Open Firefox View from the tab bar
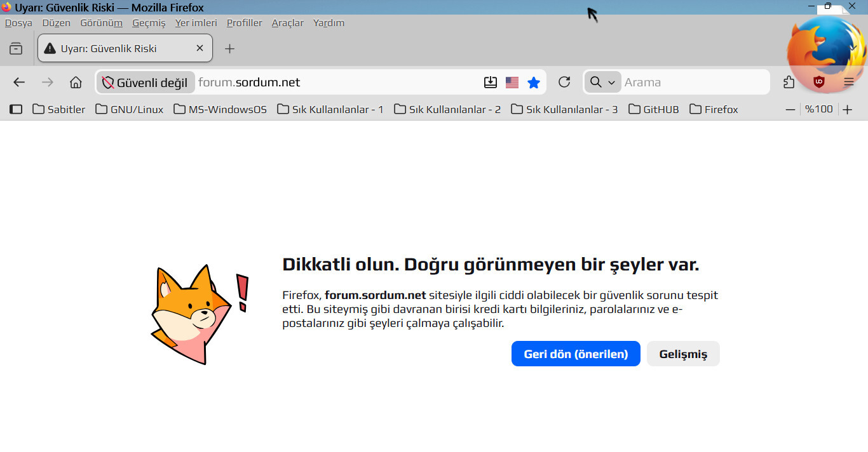The height and width of the screenshot is (452, 868). [16, 48]
